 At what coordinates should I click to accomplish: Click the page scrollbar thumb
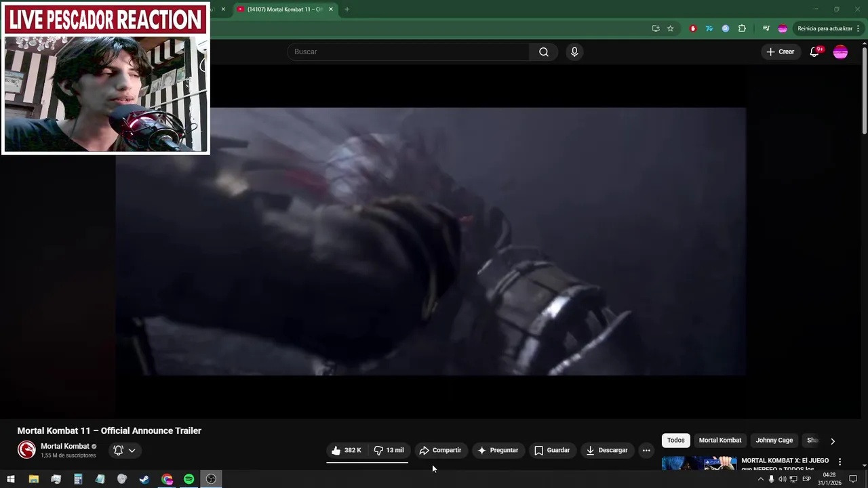tap(865, 91)
